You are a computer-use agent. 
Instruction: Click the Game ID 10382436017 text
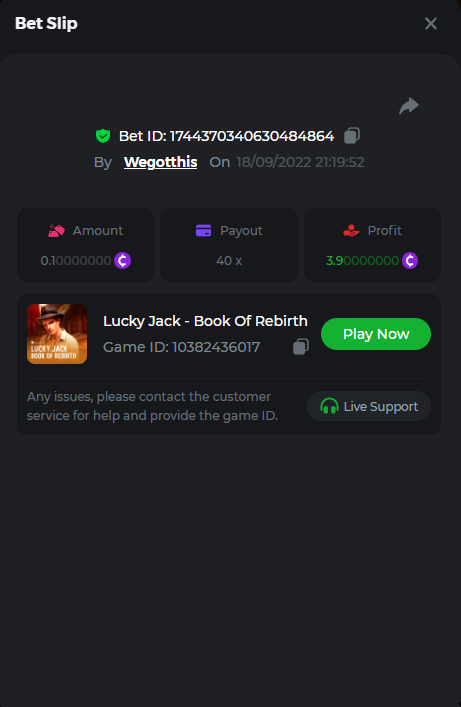click(x=181, y=347)
